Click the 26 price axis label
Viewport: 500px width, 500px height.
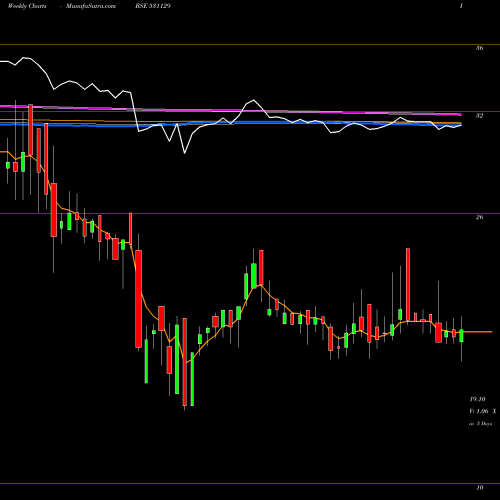tap(479, 217)
